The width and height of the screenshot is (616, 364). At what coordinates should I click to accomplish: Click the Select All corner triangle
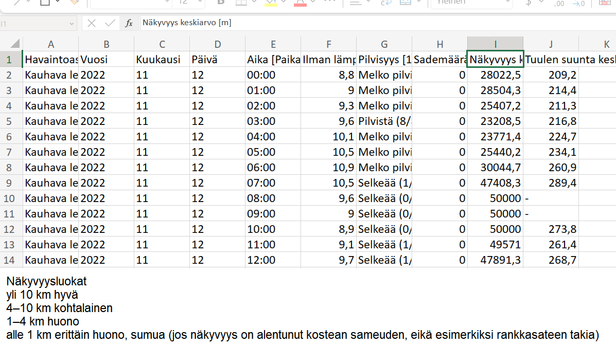[x=15, y=44]
